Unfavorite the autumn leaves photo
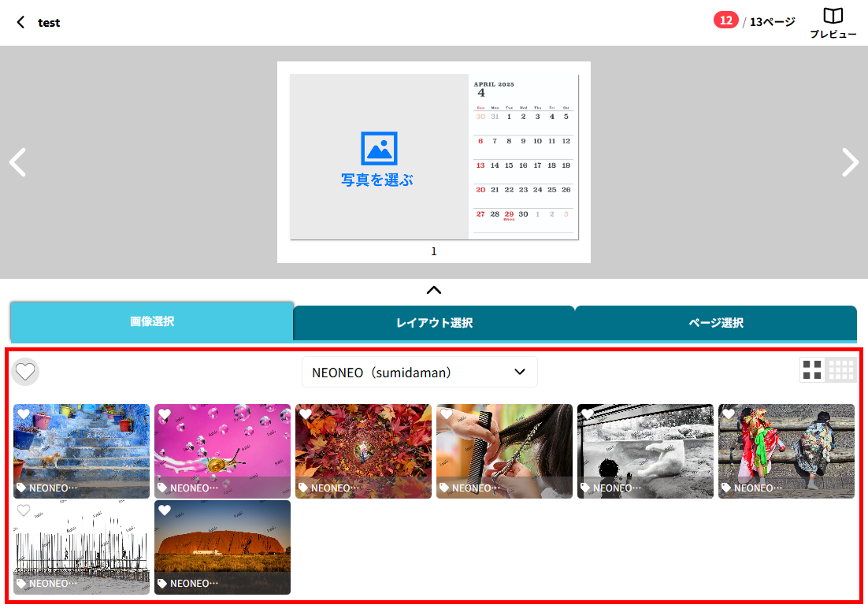868x612 pixels. point(306,414)
